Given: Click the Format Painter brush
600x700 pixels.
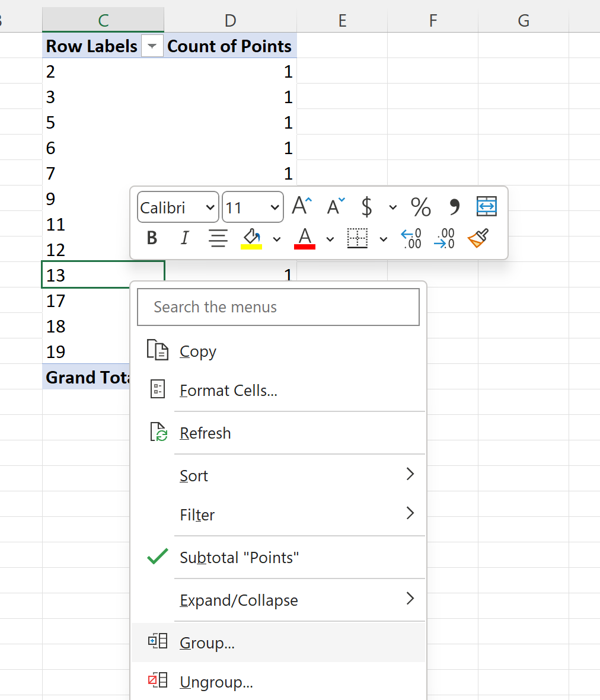Looking at the screenshot, I should 478,238.
